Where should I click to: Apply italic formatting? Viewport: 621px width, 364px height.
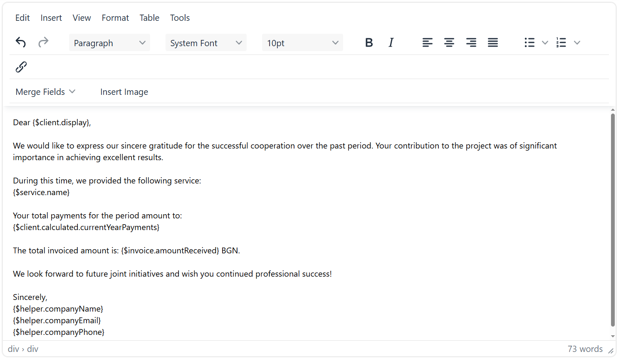(391, 42)
